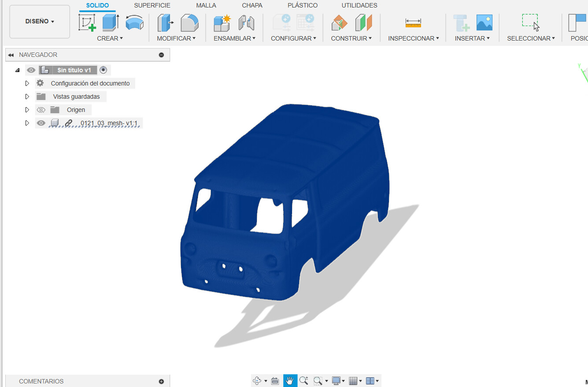Screen dimensions: 588x387
Task: Select the Joint tool icon
Action: point(246,22)
